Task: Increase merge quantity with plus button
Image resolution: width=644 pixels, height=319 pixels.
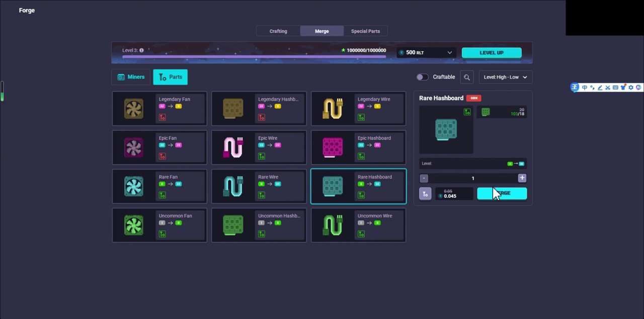Action: click(x=522, y=178)
